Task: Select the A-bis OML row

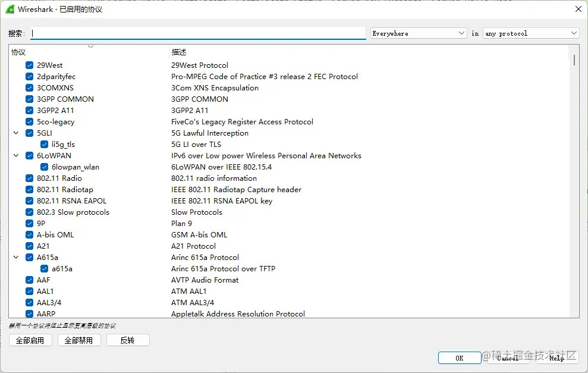Action: click(x=289, y=234)
